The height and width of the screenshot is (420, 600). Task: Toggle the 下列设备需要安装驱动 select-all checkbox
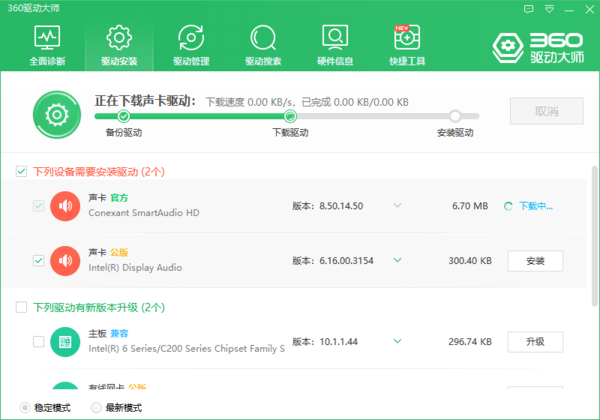[21, 172]
